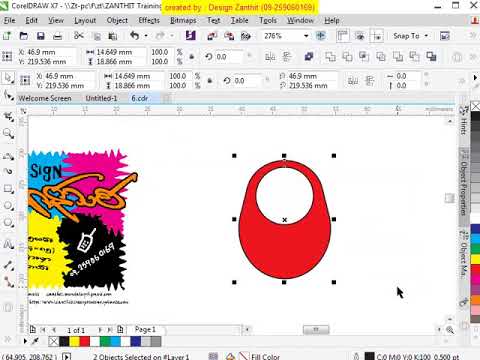Cut selection with scissors icon
The width and height of the screenshot is (480, 360).
pyautogui.click(x=79, y=35)
